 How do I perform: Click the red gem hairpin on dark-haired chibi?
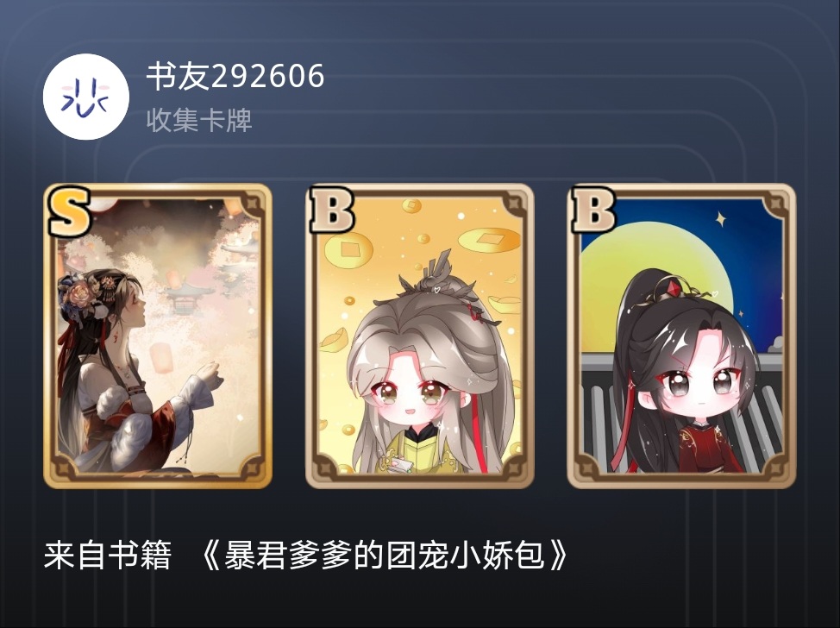673,289
